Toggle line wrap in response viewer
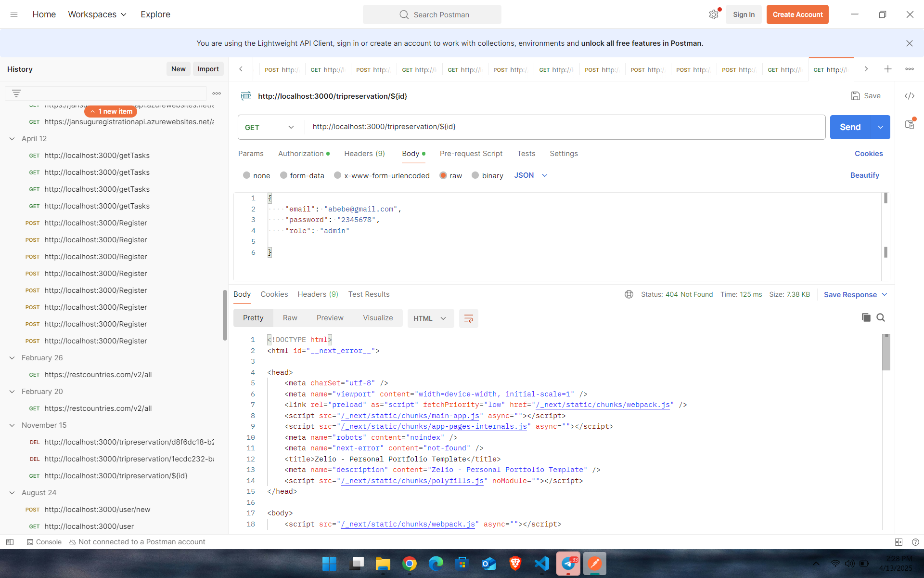 (x=468, y=318)
